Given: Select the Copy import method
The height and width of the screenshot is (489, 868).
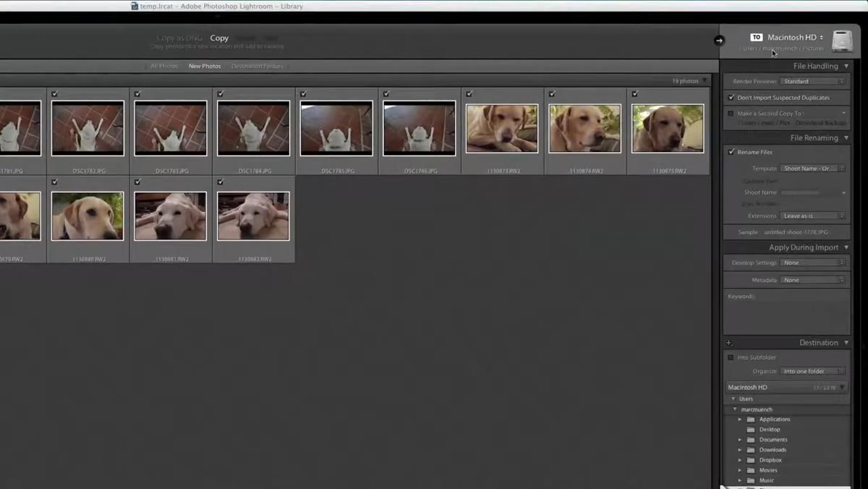Looking at the screenshot, I should click(x=219, y=38).
